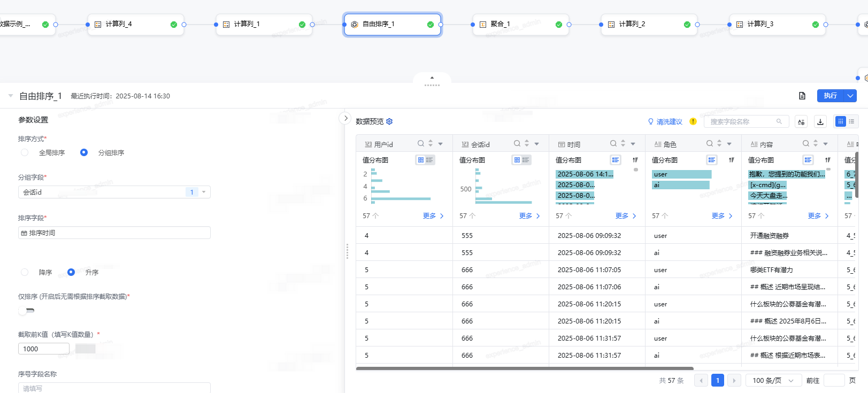Open the execution log document icon

coord(802,96)
